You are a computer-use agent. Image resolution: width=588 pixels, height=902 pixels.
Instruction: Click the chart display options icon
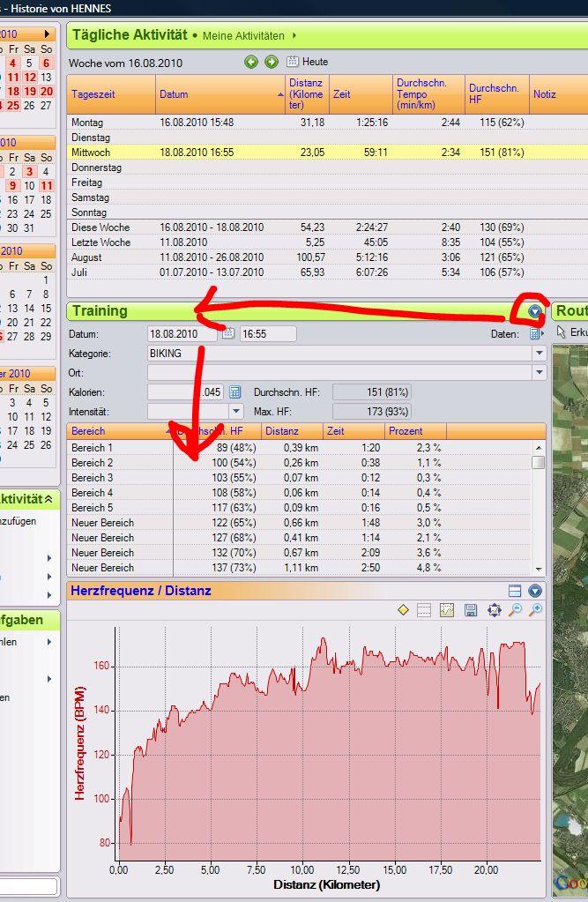coord(446,610)
